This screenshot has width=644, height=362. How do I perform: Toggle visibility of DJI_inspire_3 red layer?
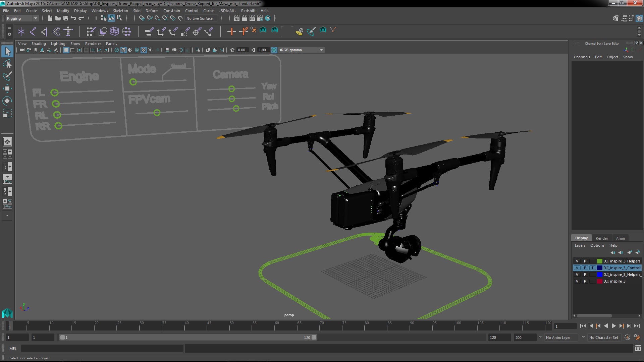[x=577, y=281]
